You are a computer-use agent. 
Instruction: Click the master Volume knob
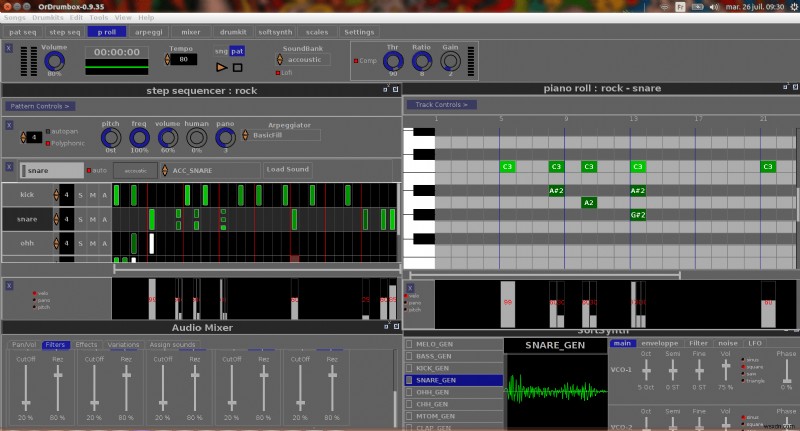tap(55, 62)
